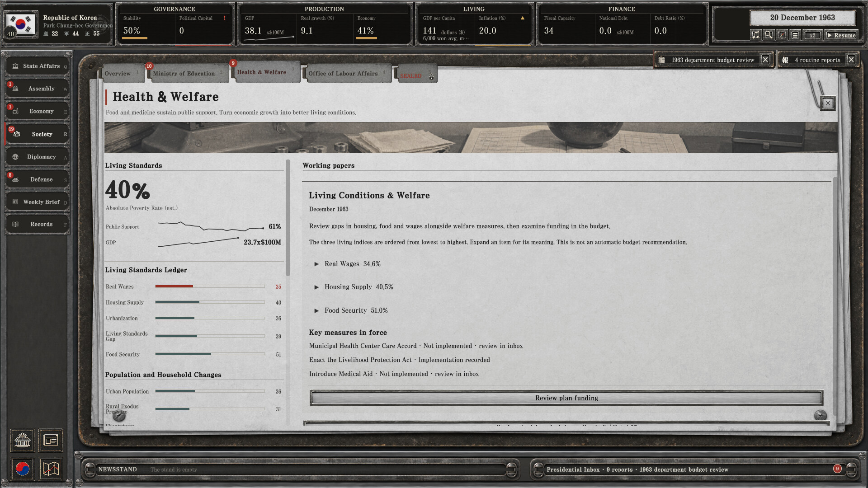
Task: Open the Records section
Action: pos(37,224)
